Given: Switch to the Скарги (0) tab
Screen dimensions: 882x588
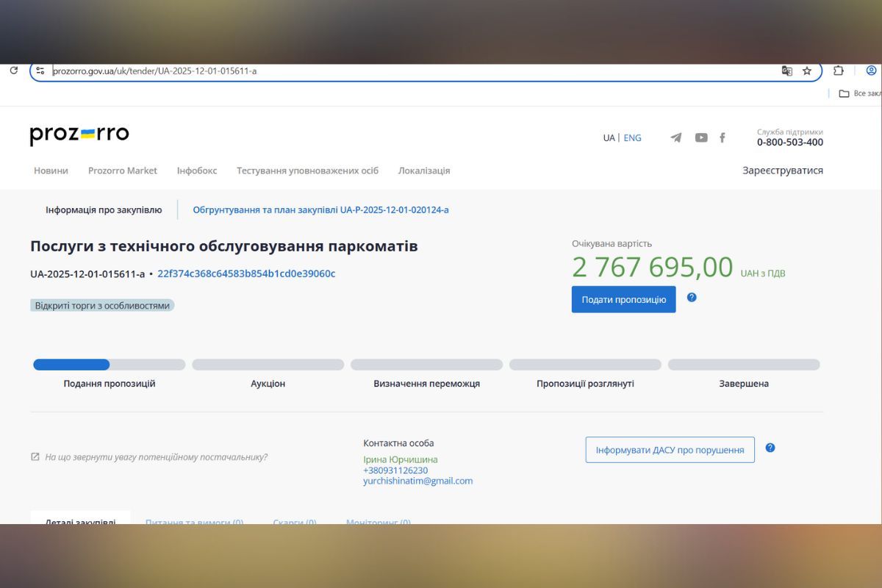Looking at the screenshot, I should pyautogui.click(x=295, y=523).
